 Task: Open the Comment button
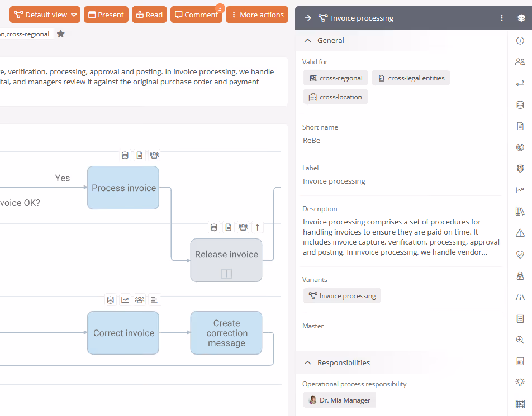[x=196, y=15]
